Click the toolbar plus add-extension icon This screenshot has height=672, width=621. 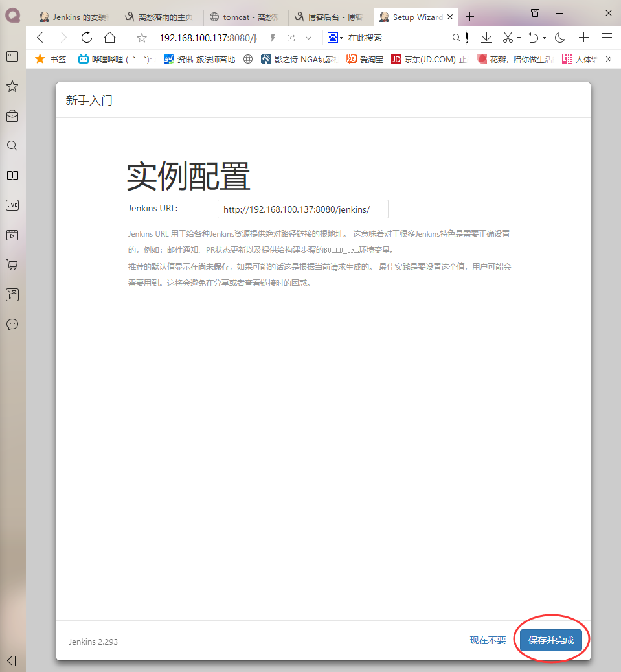583,38
